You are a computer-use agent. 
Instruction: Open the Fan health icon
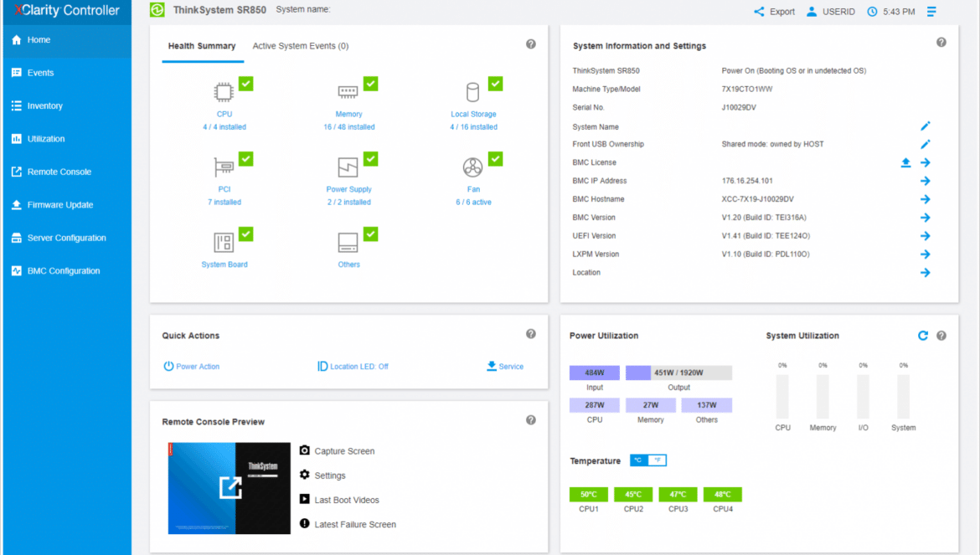pyautogui.click(x=472, y=167)
